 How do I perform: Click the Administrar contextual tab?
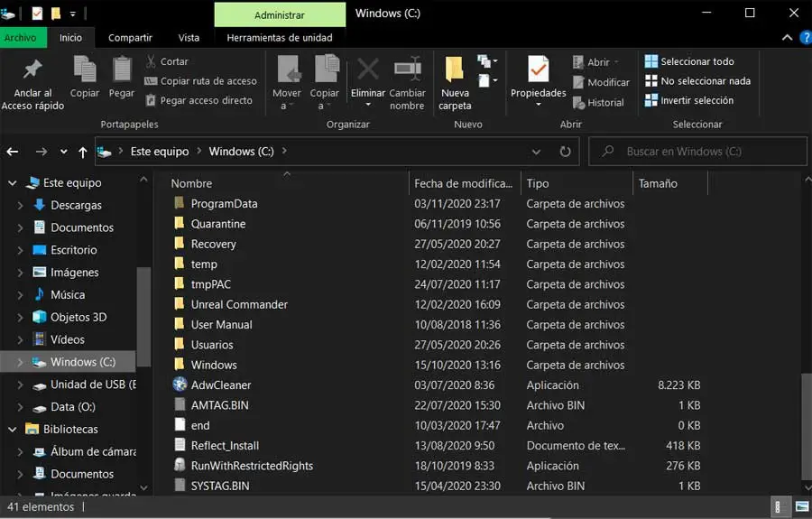pos(280,15)
